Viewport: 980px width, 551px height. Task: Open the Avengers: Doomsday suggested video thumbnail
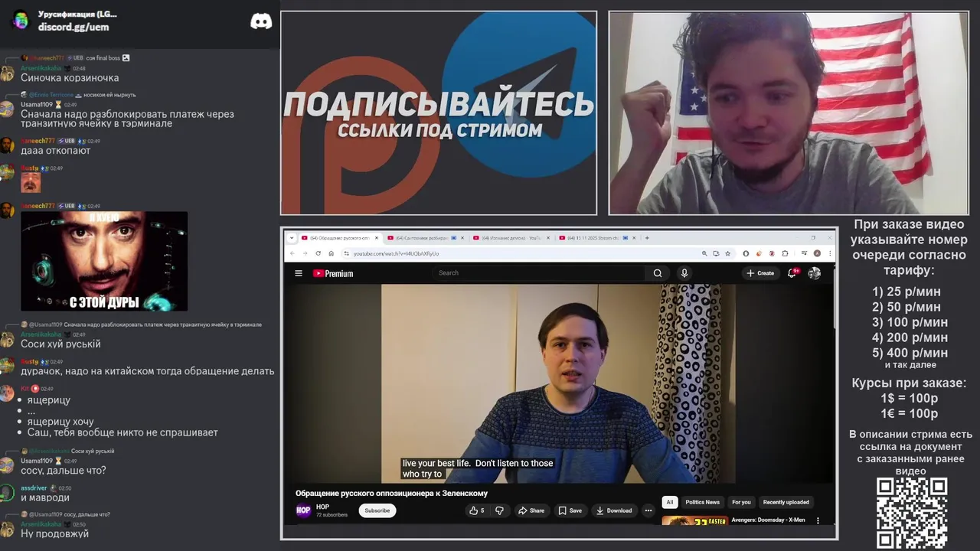tap(694, 521)
